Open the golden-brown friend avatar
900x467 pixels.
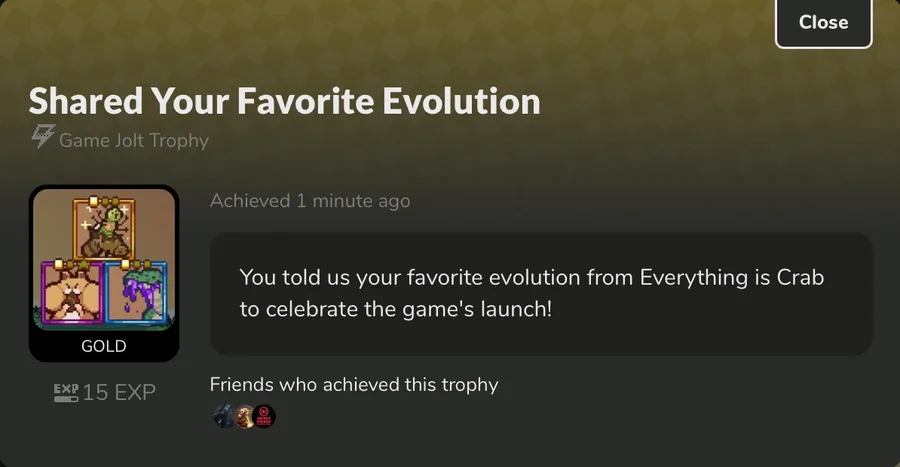[x=244, y=417]
